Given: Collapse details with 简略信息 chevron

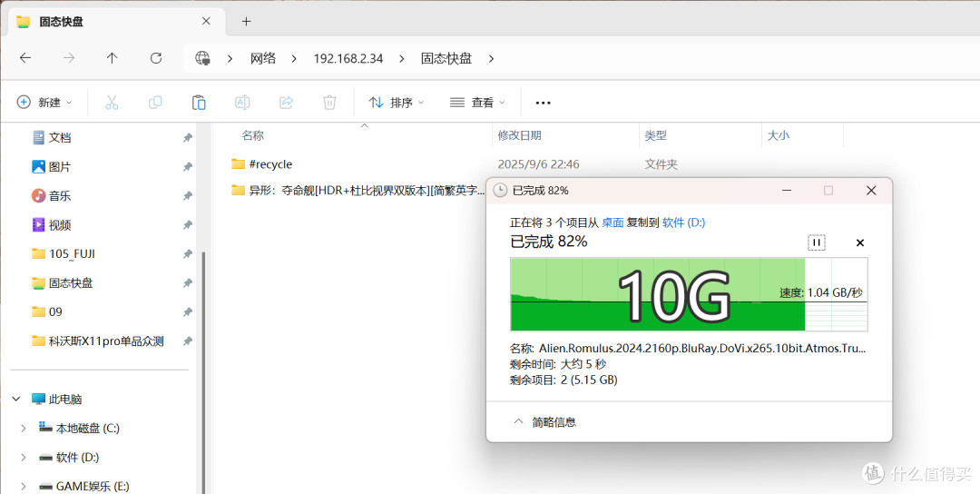Looking at the screenshot, I should [518, 422].
